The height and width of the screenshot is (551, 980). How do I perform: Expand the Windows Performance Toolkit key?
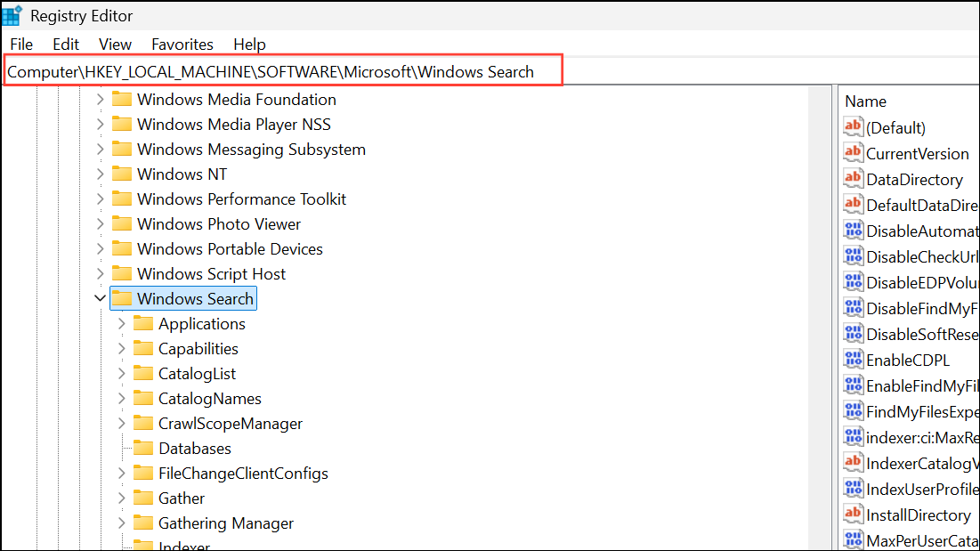click(100, 199)
